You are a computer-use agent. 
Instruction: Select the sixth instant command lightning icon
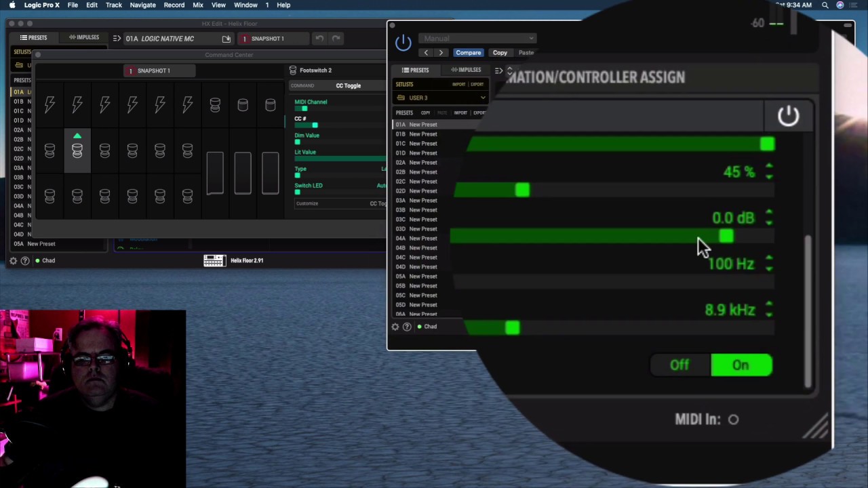point(187,104)
